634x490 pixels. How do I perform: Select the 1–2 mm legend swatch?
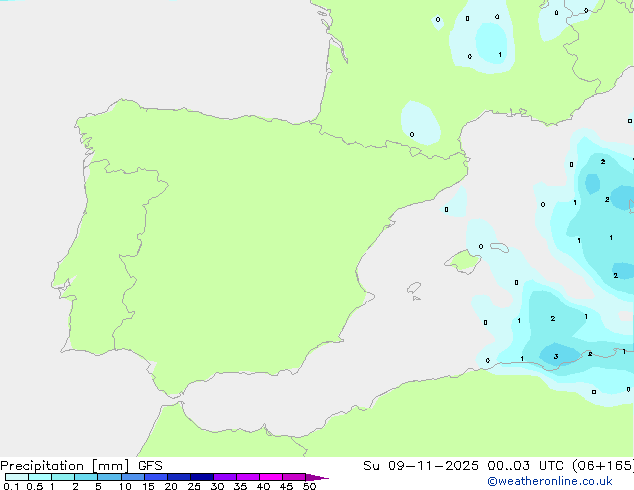63,477
